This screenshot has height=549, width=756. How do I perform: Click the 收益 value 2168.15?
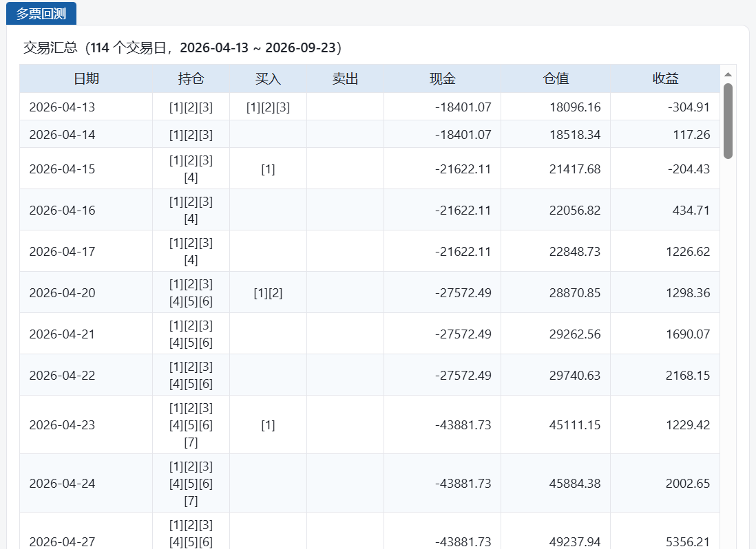tap(688, 375)
